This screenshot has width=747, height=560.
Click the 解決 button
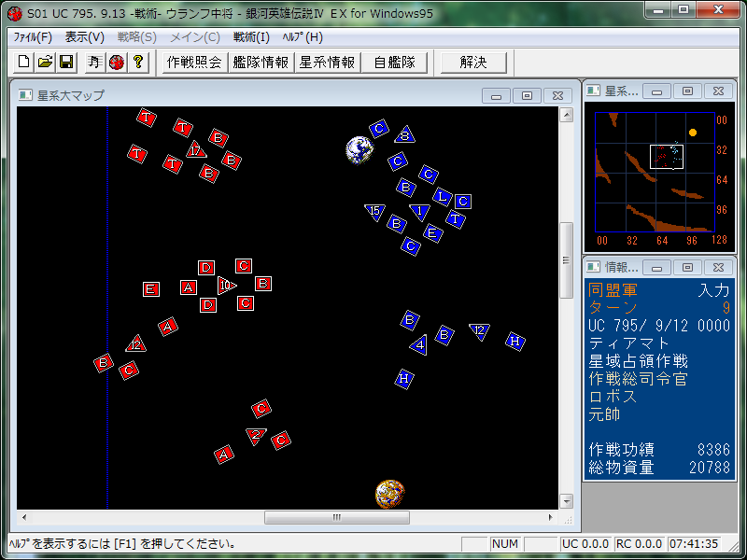473,63
